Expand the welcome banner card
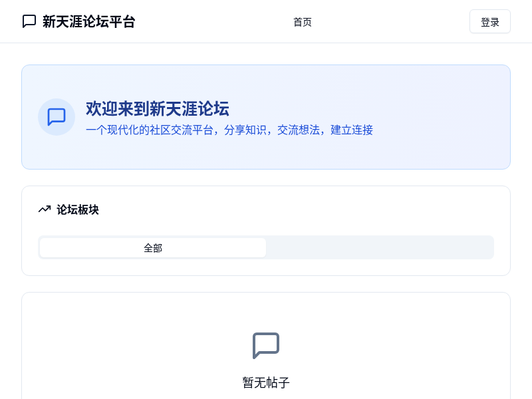Screen dimensions: 532x399 (x=266, y=117)
